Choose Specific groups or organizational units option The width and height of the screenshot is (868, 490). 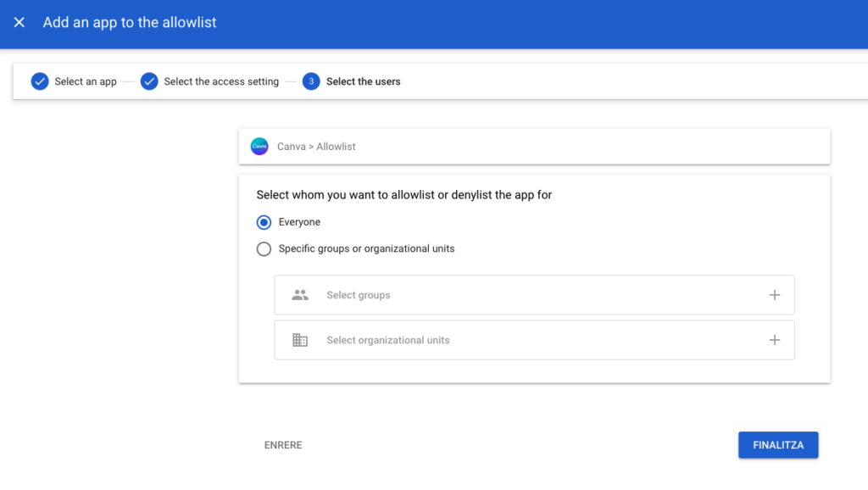point(264,249)
